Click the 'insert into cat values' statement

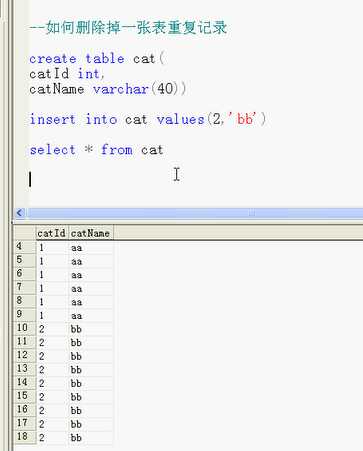[148, 119]
